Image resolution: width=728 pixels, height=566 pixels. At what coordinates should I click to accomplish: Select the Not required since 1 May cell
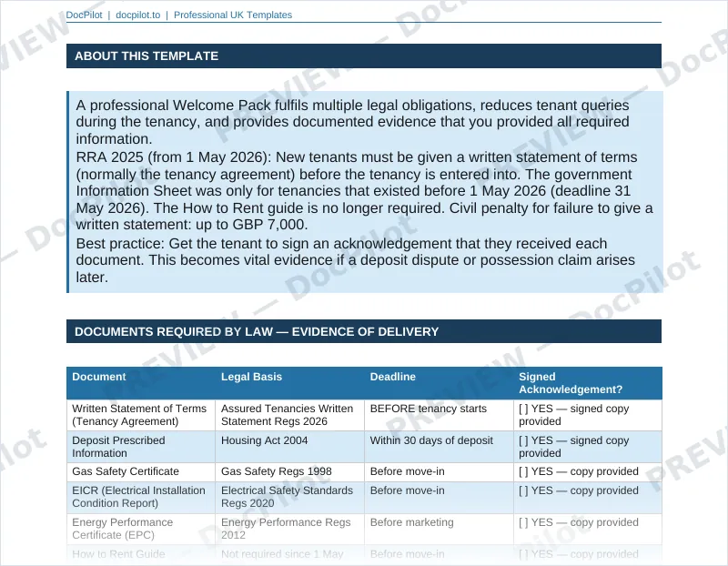[x=289, y=554]
